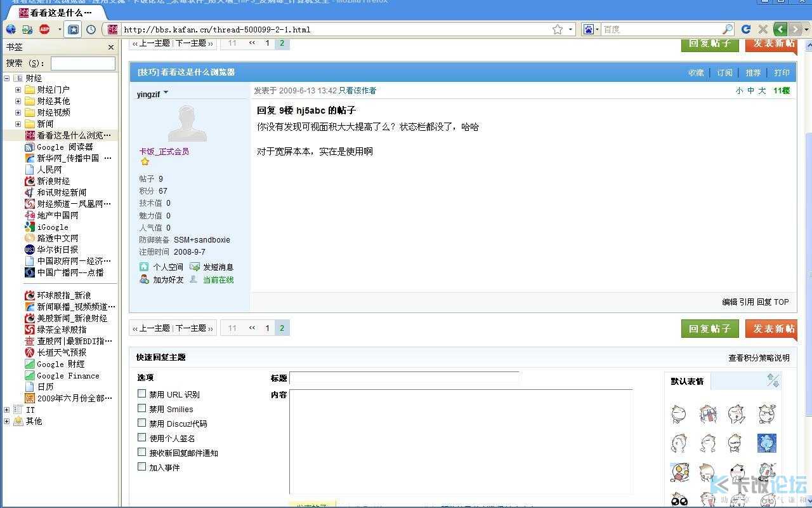Expand the 财经其他 folder
Screen dimensions: 812x508
(18, 101)
